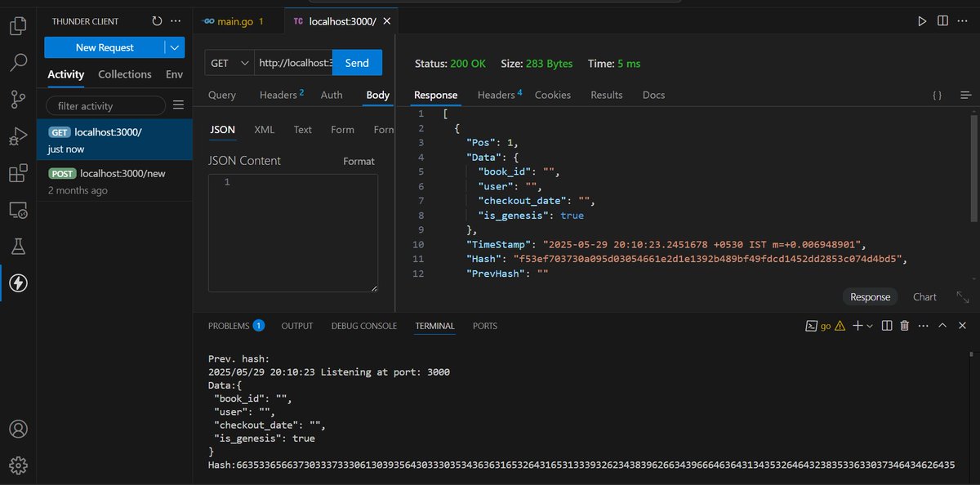The width and height of the screenshot is (980, 485).
Task: Toggle the Chart view button
Action: tap(924, 297)
